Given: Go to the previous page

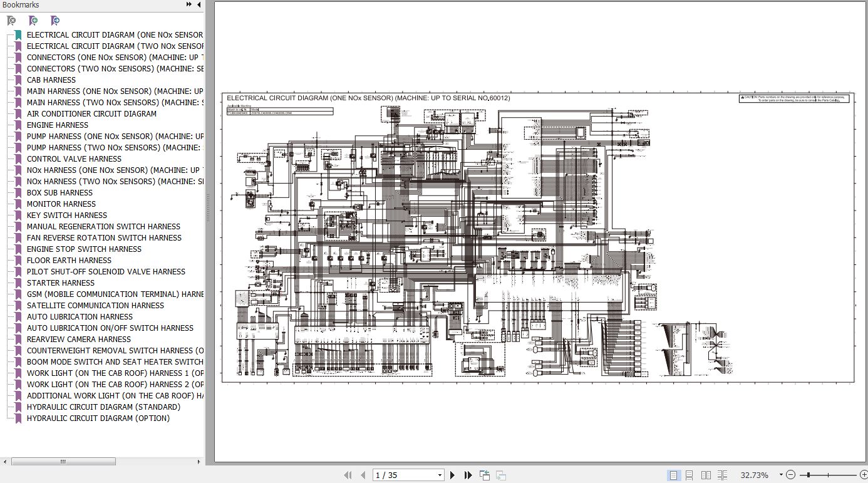Looking at the screenshot, I should tap(362, 475).
